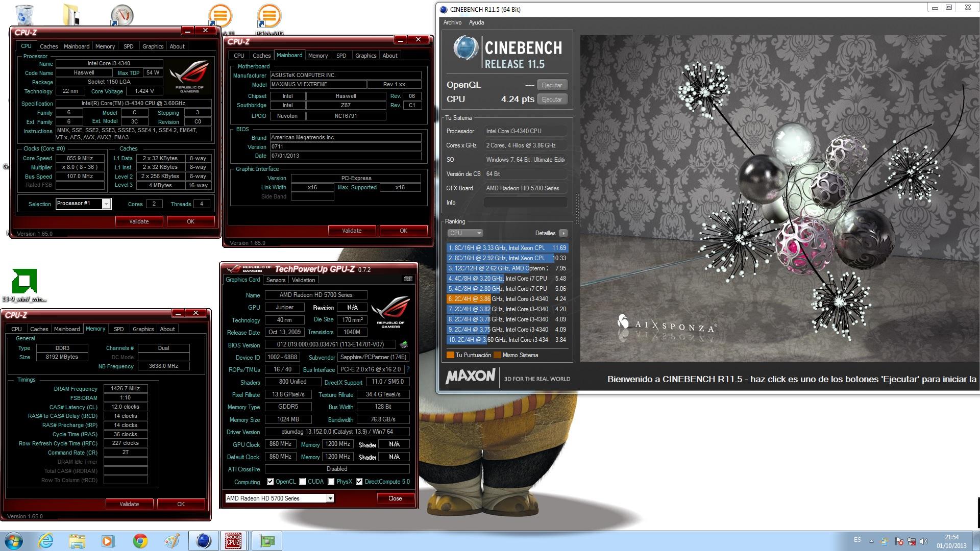Click the DRAM Frequency 1426.7 MHz value

coord(126,388)
